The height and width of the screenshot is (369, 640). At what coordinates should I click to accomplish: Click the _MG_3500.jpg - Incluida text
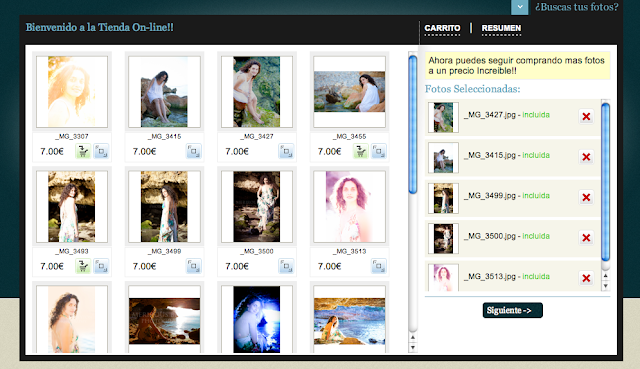coord(507,236)
